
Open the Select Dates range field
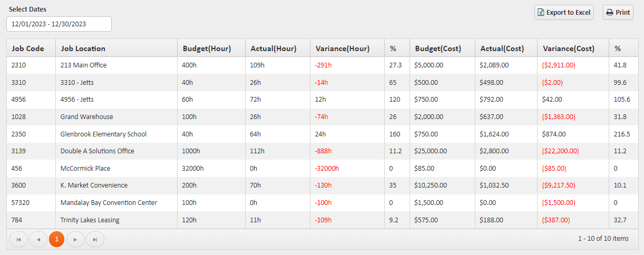pyautogui.click(x=59, y=24)
